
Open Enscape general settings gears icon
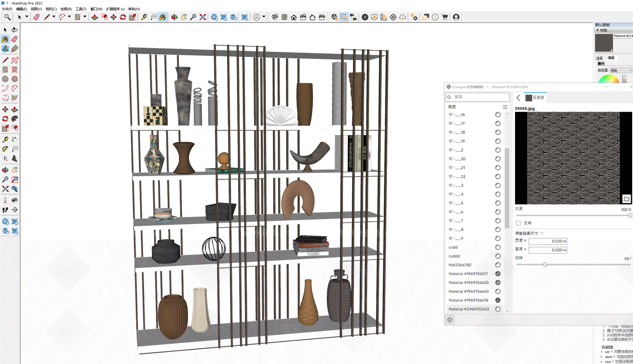[414, 17]
